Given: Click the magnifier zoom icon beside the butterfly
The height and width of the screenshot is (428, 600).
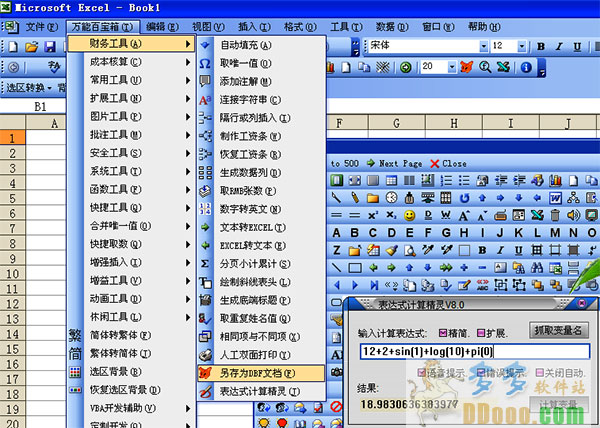Looking at the screenshot, I should [x=485, y=67].
